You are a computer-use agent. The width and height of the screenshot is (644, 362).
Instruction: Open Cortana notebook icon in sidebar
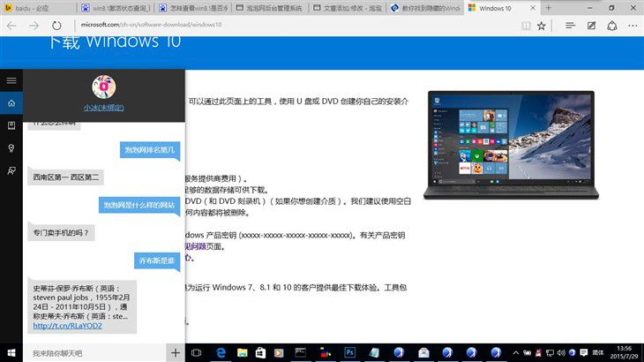[x=11, y=125]
